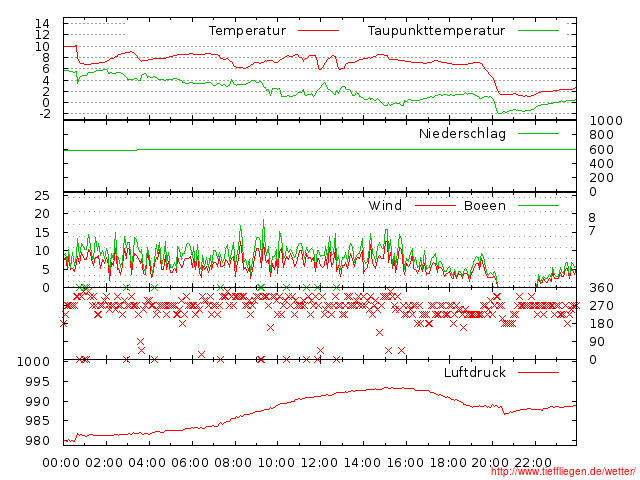Click the 600 precipitation axis value

click(x=601, y=150)
